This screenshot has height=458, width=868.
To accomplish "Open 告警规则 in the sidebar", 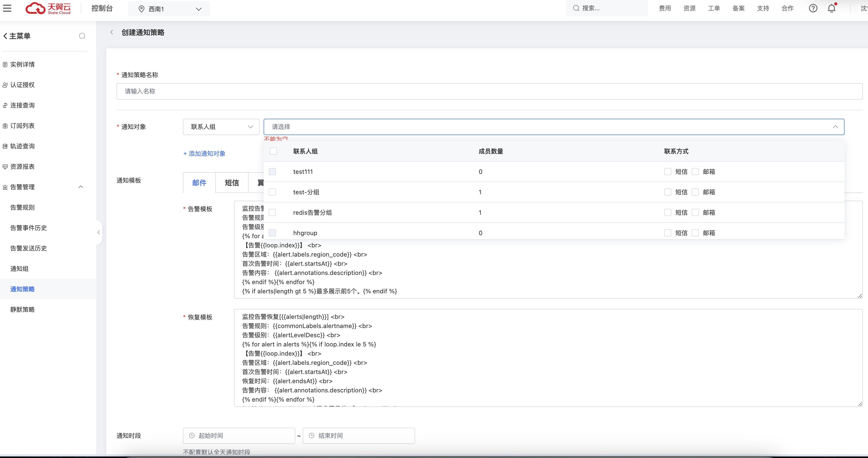I will pos(22,208).
